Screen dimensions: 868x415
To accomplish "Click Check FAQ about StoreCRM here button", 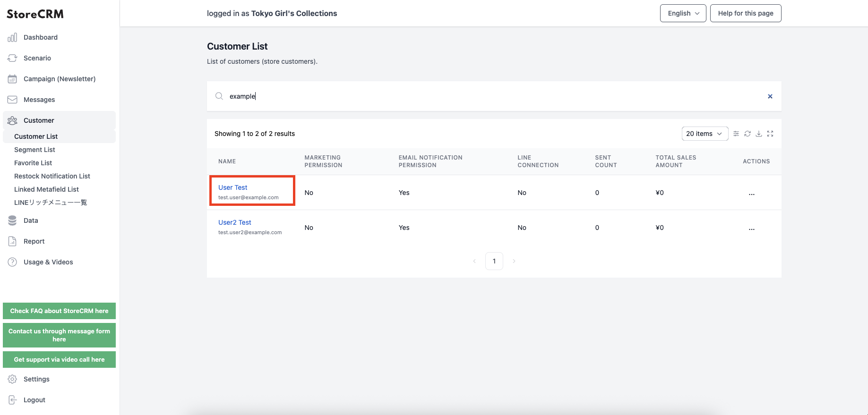I will [59, 311].
